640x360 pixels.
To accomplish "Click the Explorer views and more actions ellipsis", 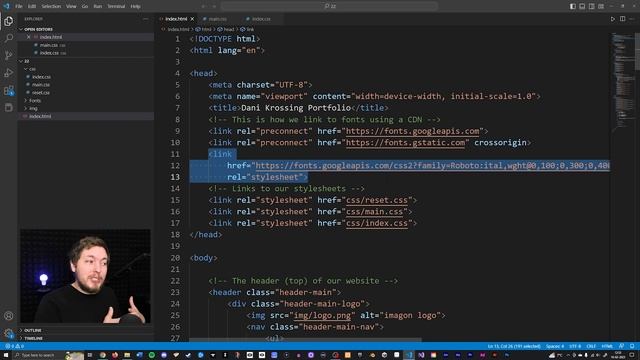I will pyautogui.click(x=146, y=19).
